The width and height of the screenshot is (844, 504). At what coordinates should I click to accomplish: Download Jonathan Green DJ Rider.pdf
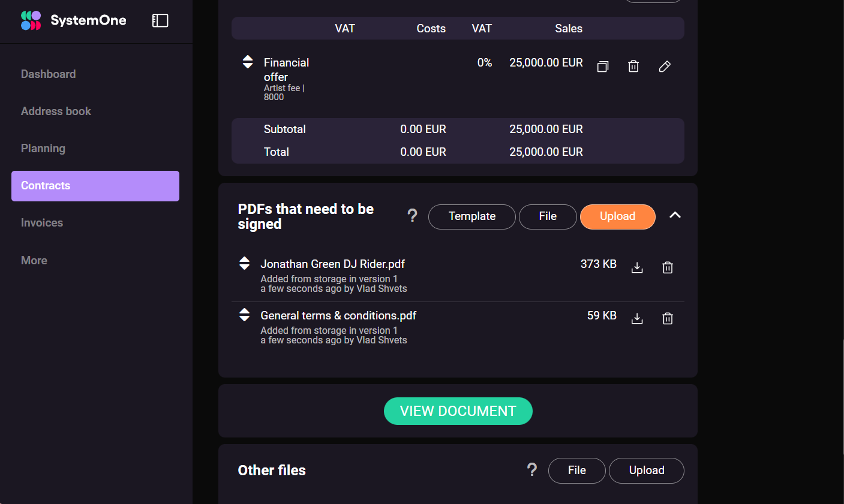tap(637, 267)
